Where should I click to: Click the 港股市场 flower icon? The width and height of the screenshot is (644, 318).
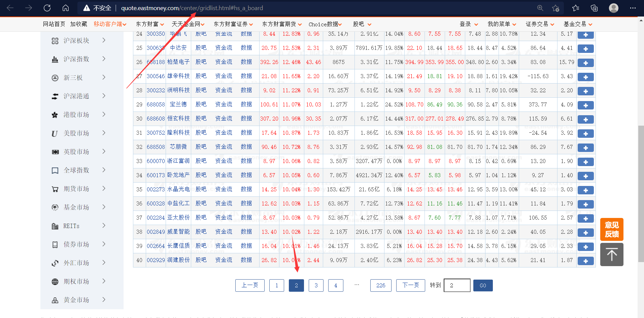55,115
